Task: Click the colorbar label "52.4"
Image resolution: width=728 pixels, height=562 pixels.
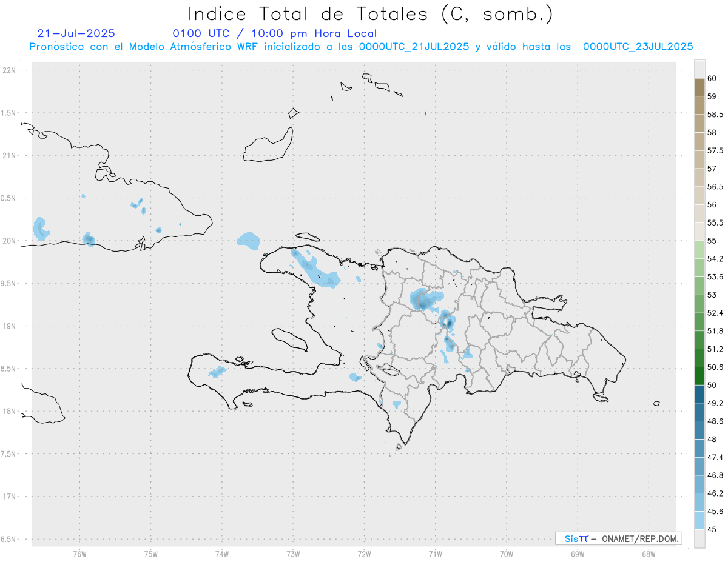Action: pyautogui.click(x=715, y=313)
